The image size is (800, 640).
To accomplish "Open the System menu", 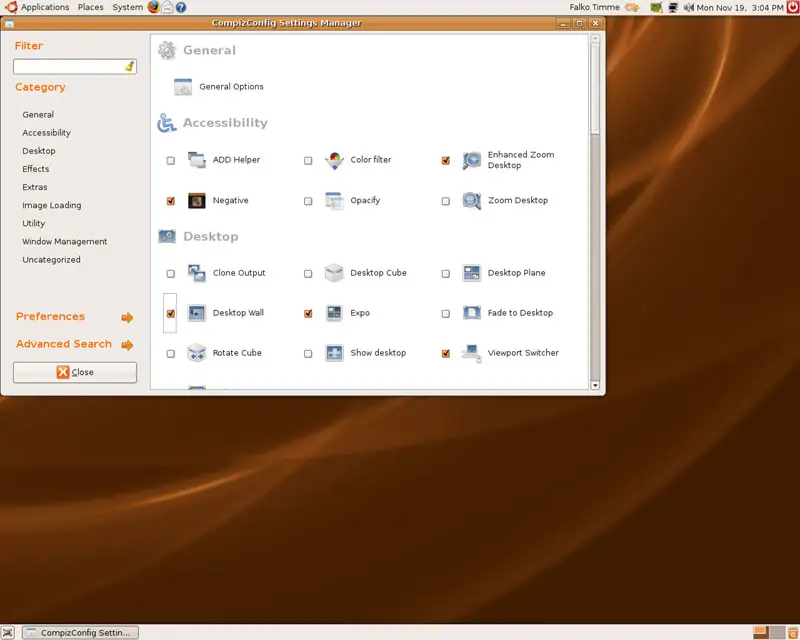I will (x=128, y=7).
